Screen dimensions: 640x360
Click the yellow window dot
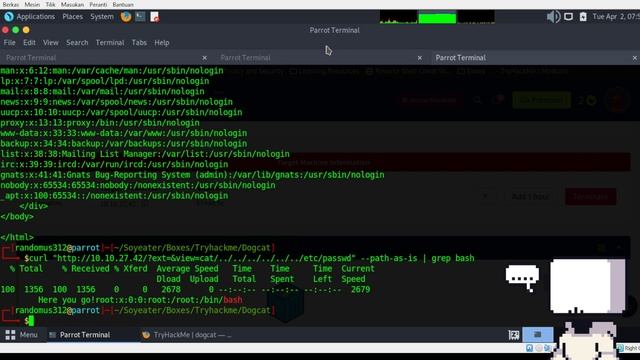[26, 30]
